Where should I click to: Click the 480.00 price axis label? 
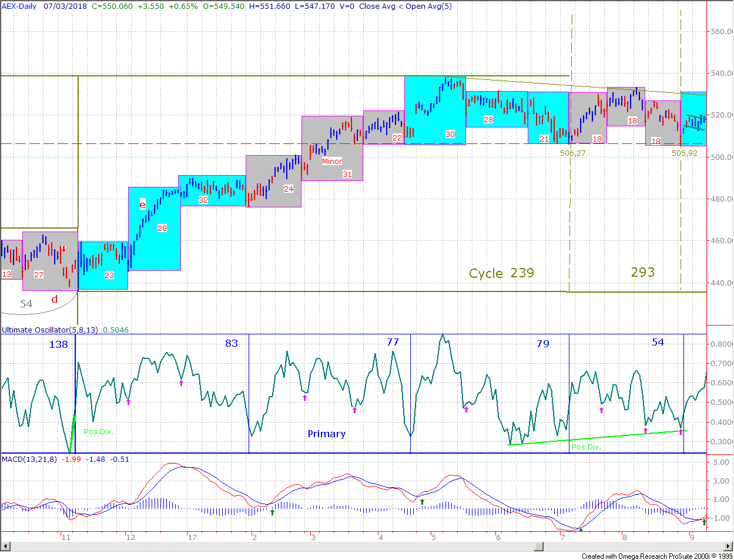pyautogui.click(x=722, y=199)
